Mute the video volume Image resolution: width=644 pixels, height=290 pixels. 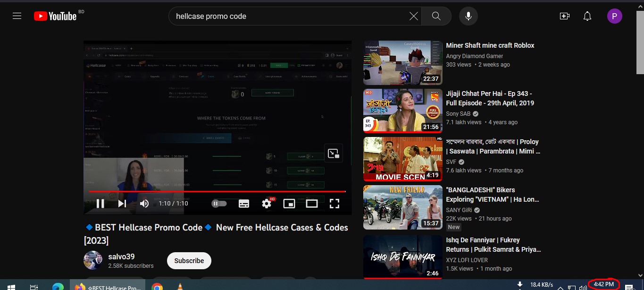pyautogui.click(x=144, y=204)
